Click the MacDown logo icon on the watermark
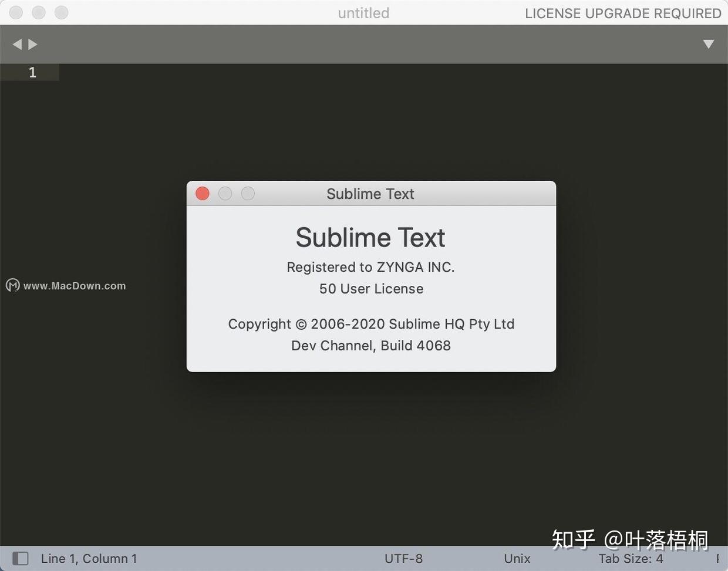This screenshot has height=571, width=728. (12, 286)
